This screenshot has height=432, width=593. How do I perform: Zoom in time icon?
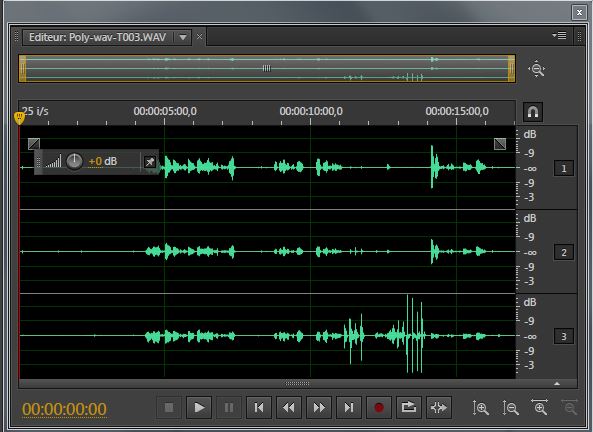point(539,407)
